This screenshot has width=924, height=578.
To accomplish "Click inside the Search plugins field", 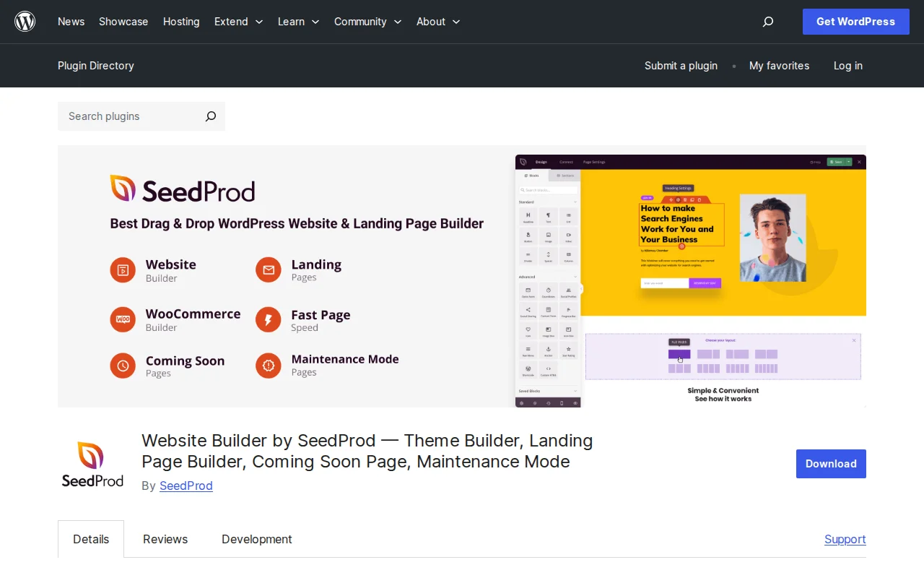I will (123, 116).
